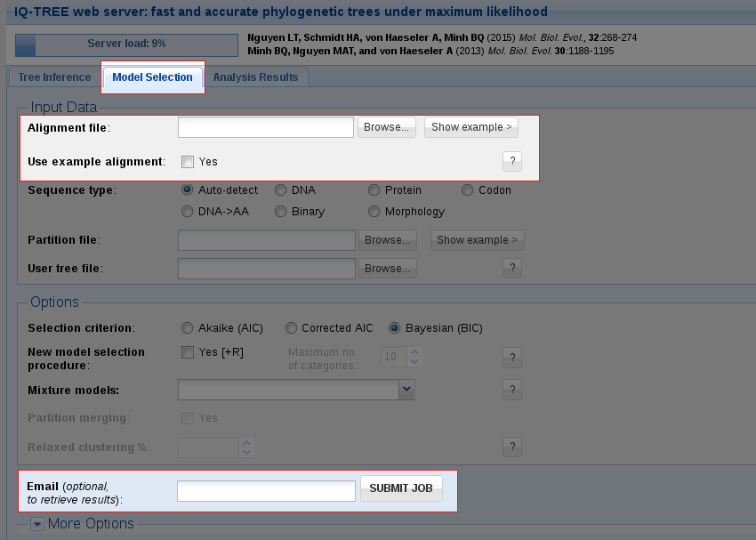Toggle Partition merging Yes checkbox
Screen dimensions: 756x540
[188, 418]
